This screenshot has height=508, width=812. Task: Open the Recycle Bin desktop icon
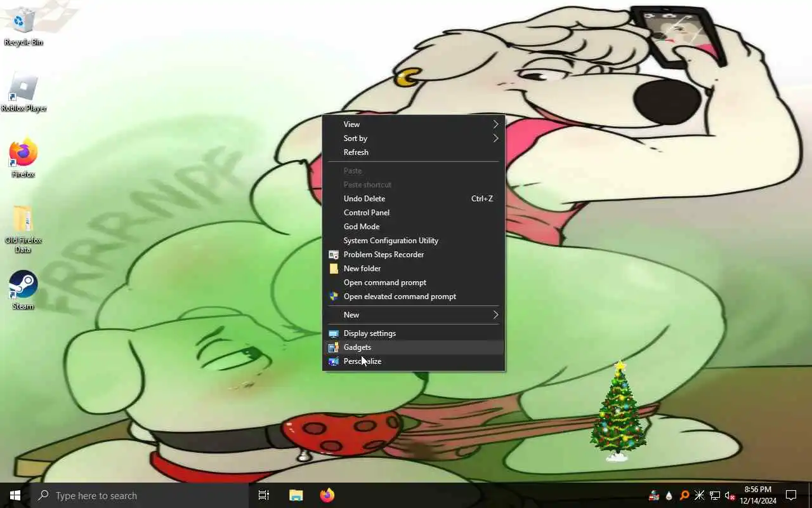(23, 27)
